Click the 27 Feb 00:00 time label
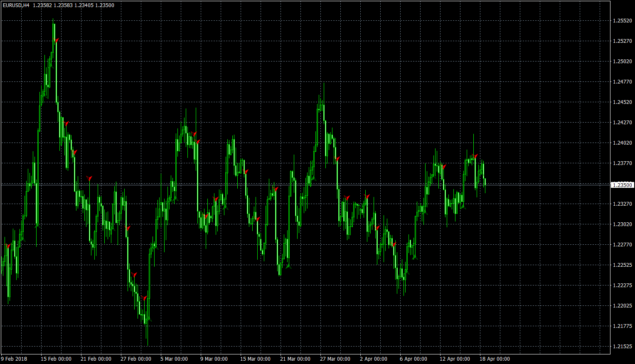This screenshot has height=364, width=635. [136, 359]
